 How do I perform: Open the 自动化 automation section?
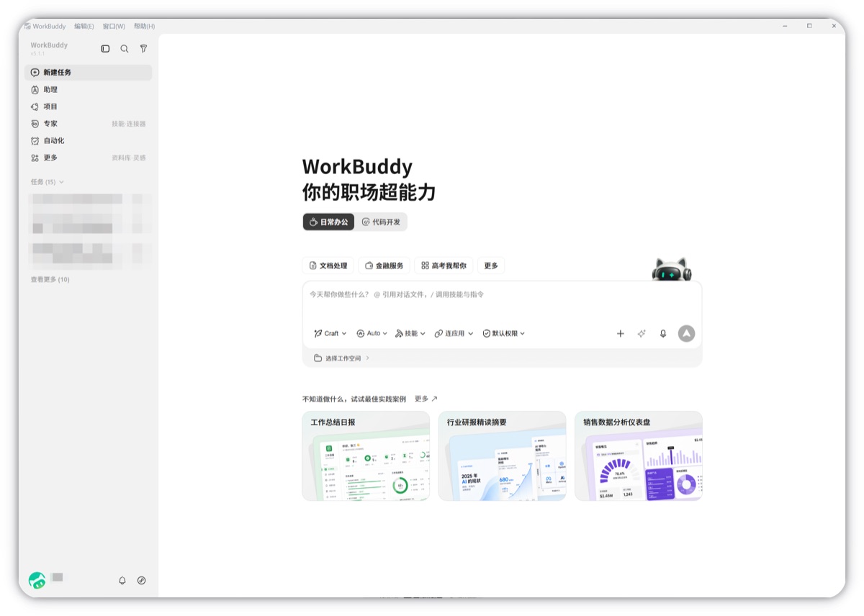pos(88,141)
